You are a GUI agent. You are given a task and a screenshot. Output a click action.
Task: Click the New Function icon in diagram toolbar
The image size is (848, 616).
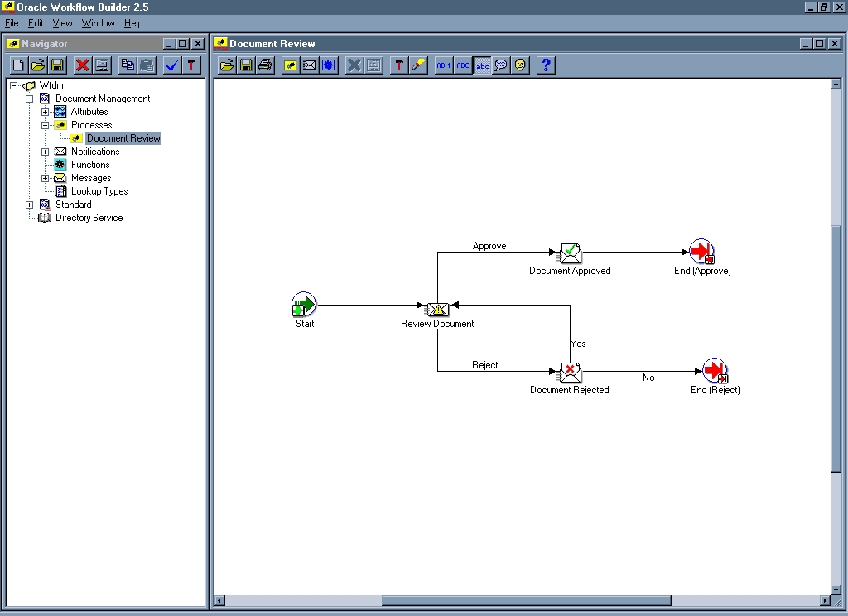[329, 65]
